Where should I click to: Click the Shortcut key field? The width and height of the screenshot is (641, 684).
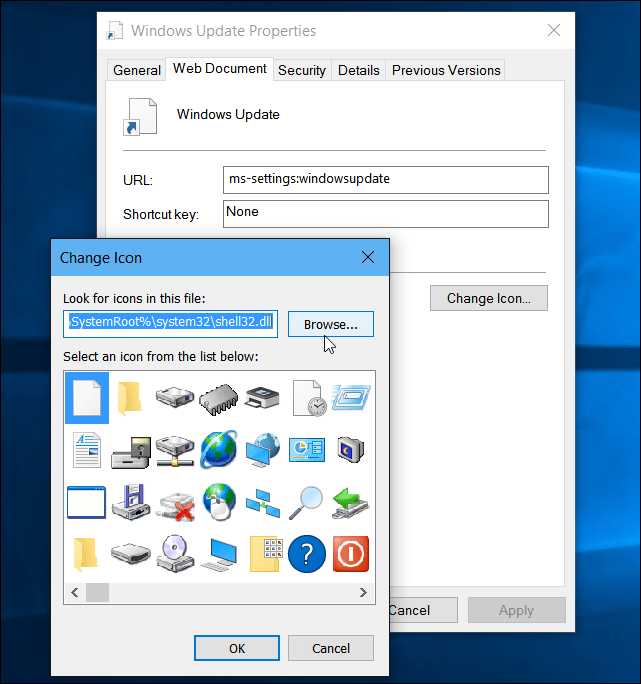click(386, 214)
